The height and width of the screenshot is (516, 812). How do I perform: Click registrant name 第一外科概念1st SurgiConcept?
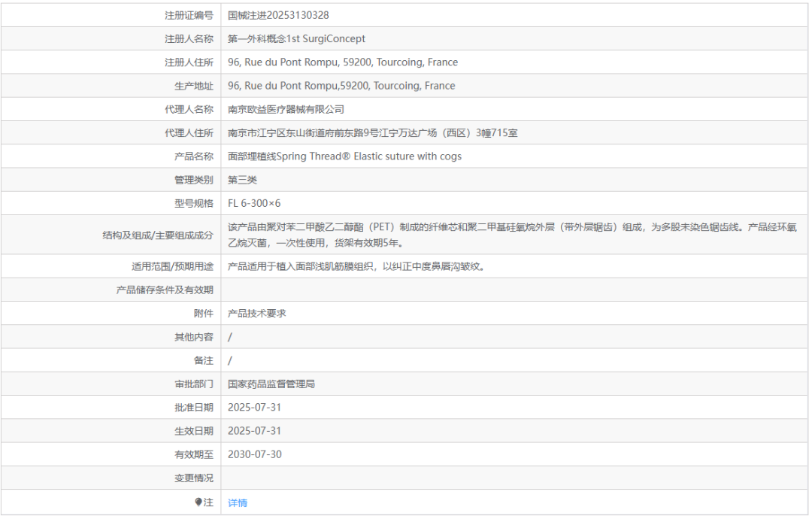296,39
